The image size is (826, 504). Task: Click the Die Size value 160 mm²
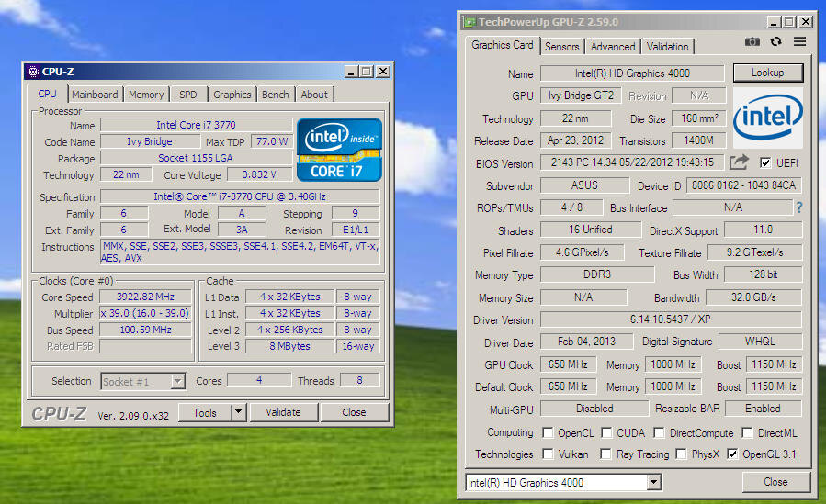click(x=699, y=118)
